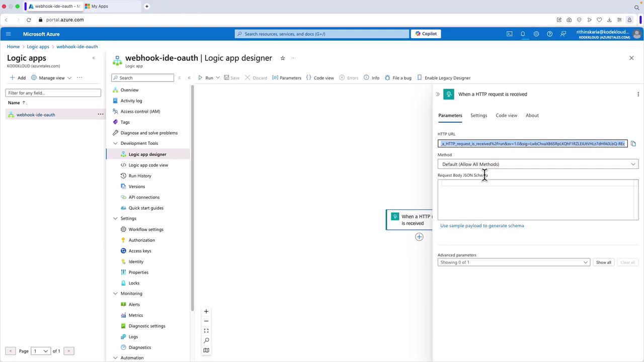Collapse the Logic apps list pane
Viewport: 644px width, 362px height.
tap(94, 58)
